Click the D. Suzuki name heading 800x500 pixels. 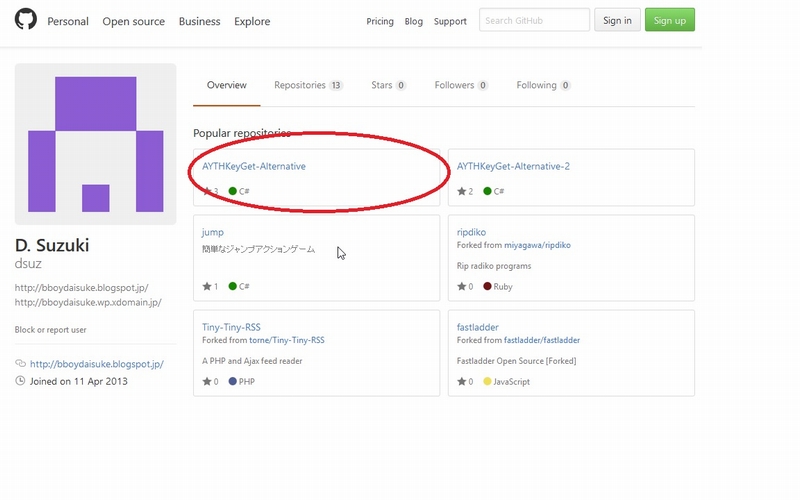coord(52,245)
